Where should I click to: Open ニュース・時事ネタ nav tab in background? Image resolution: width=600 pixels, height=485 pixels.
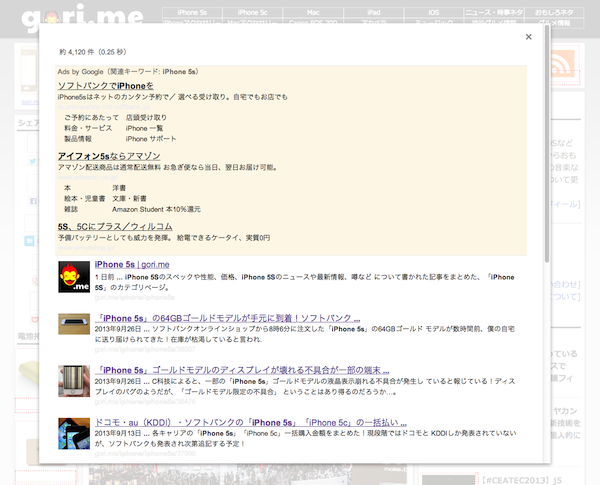pyautogui.click(x=494, y=12)
